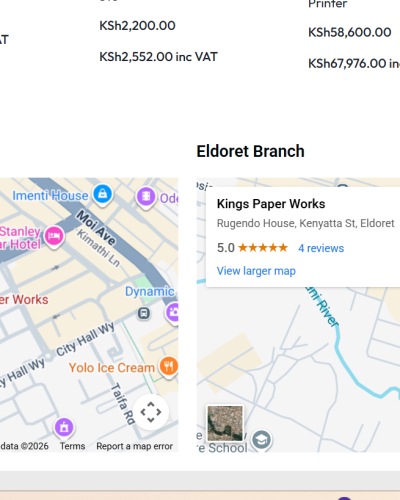Click the bus station icon below Dynamic
400x500 pixels.
pos(144,313)
